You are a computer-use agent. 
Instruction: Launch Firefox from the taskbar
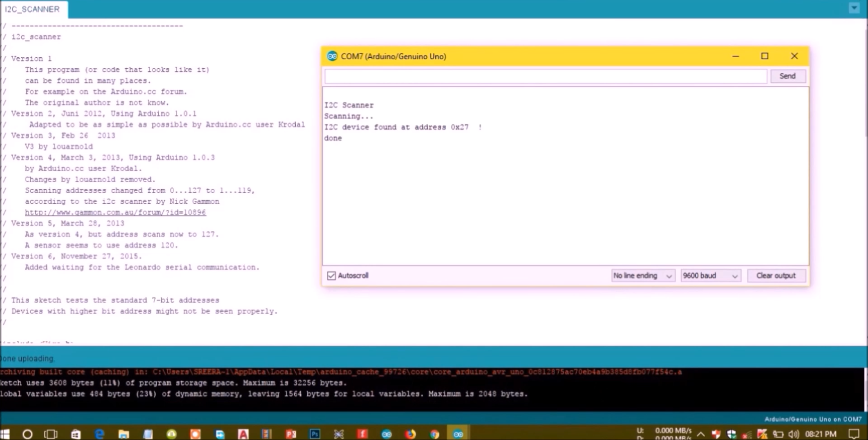[410, 434]
